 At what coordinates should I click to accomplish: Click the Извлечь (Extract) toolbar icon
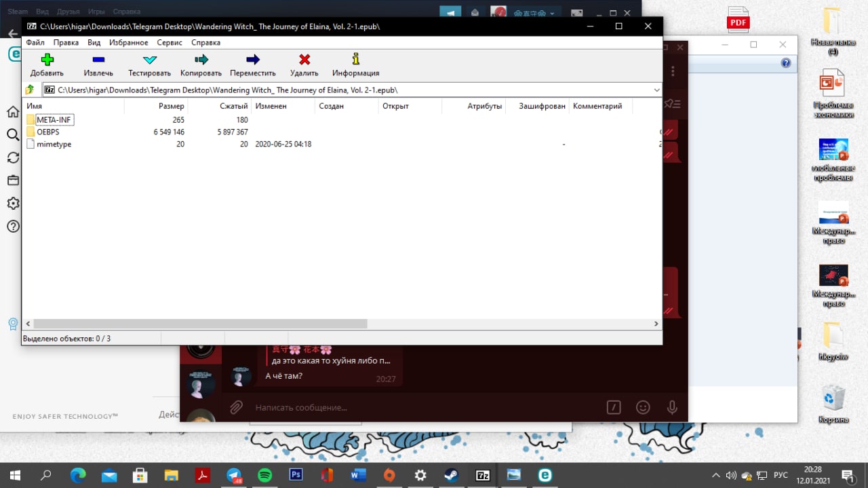(x=98, y=60)
